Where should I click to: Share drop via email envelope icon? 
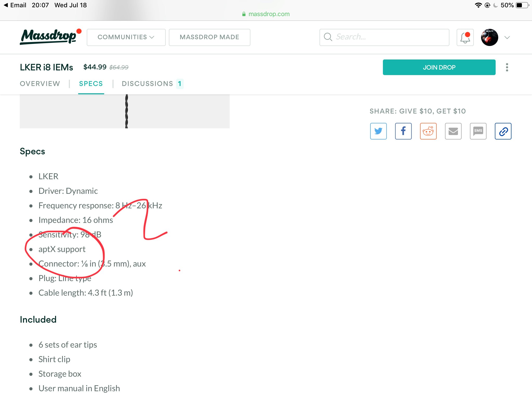click(453, 131)
